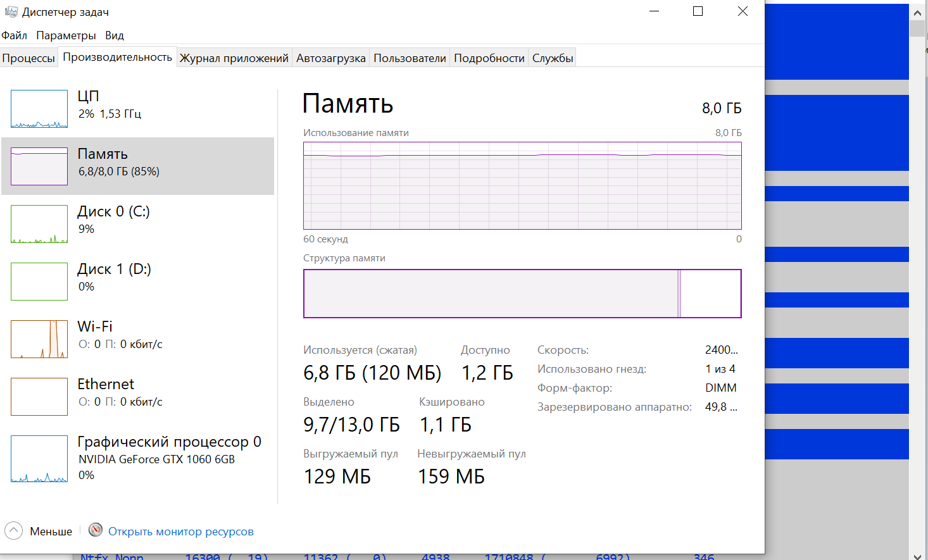Open the Вид menu
928x560 pixels.
(x=115, y=35)
